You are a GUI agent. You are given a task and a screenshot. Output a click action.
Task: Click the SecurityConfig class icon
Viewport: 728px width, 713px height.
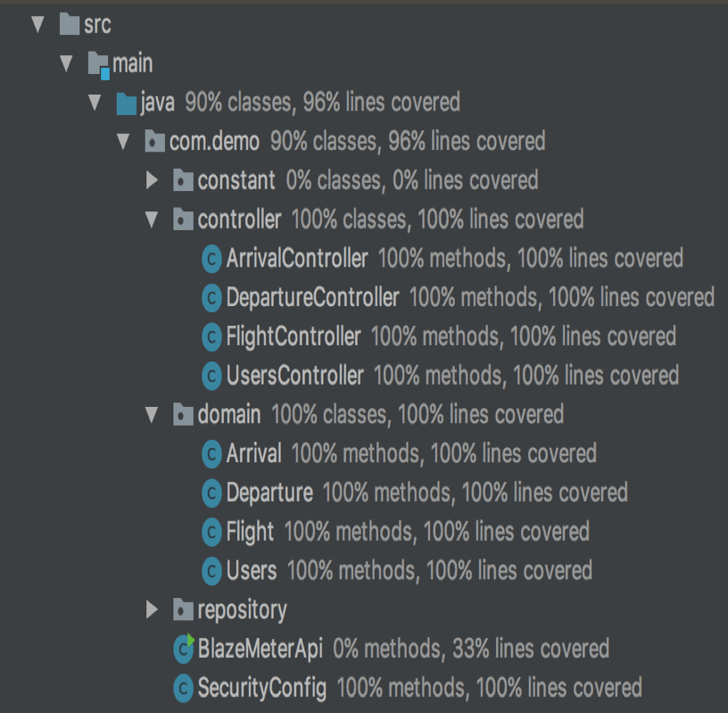coord(184,688)
